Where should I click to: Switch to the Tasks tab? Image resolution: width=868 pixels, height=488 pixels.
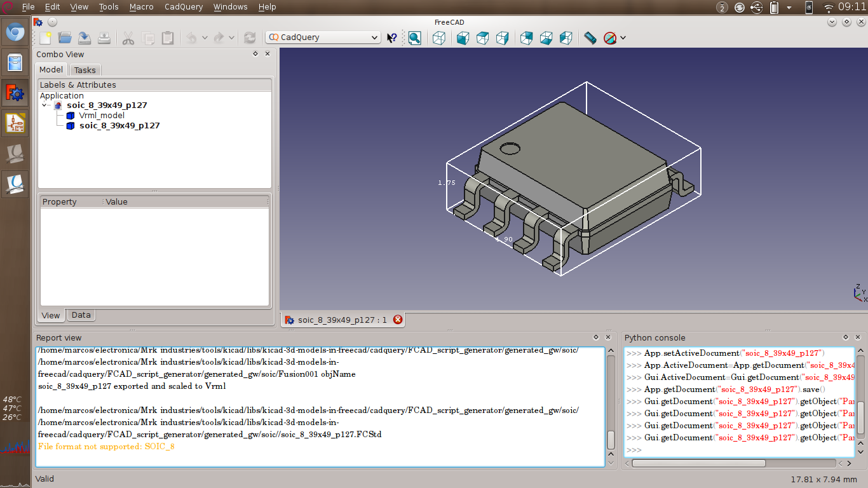tap(85, 70)
